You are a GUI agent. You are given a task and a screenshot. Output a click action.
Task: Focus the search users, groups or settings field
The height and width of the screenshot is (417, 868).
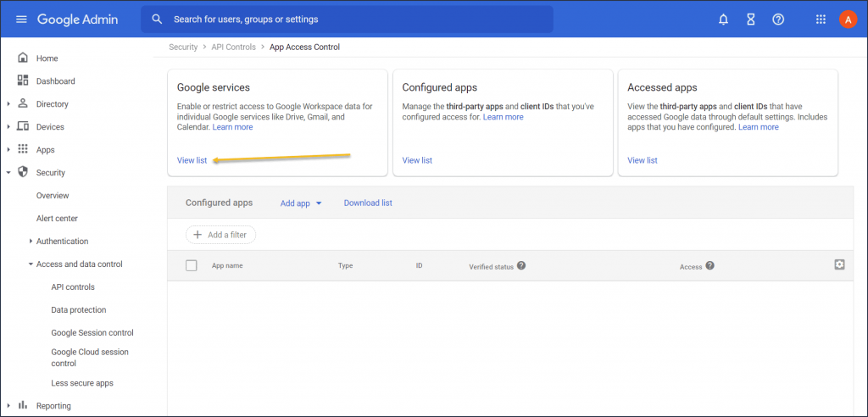coord(347,19)
